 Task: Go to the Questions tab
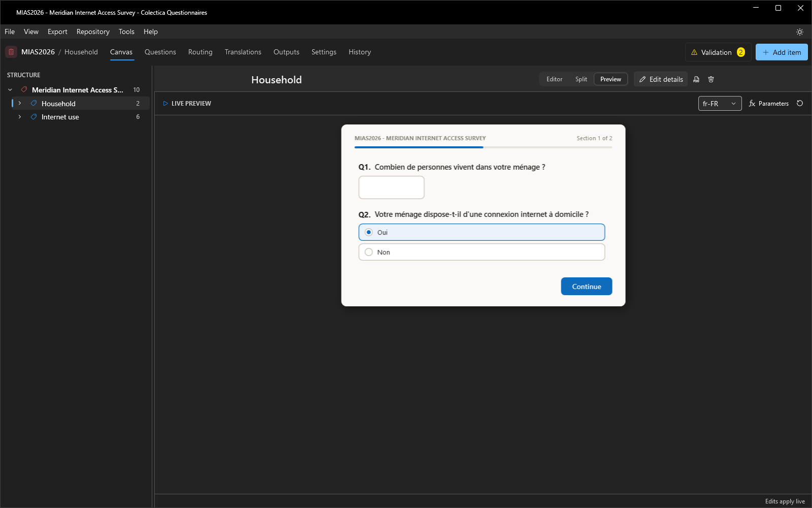160,52
